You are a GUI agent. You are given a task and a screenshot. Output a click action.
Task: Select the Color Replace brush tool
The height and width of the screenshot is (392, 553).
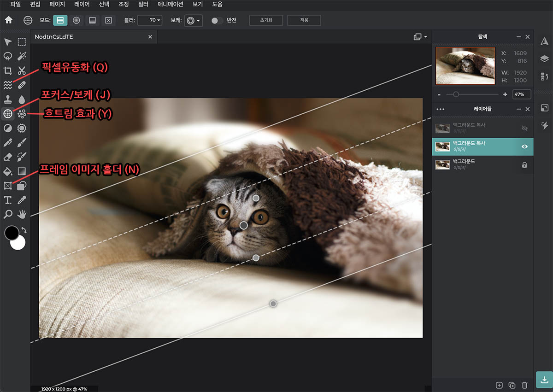tap(22, 157)
